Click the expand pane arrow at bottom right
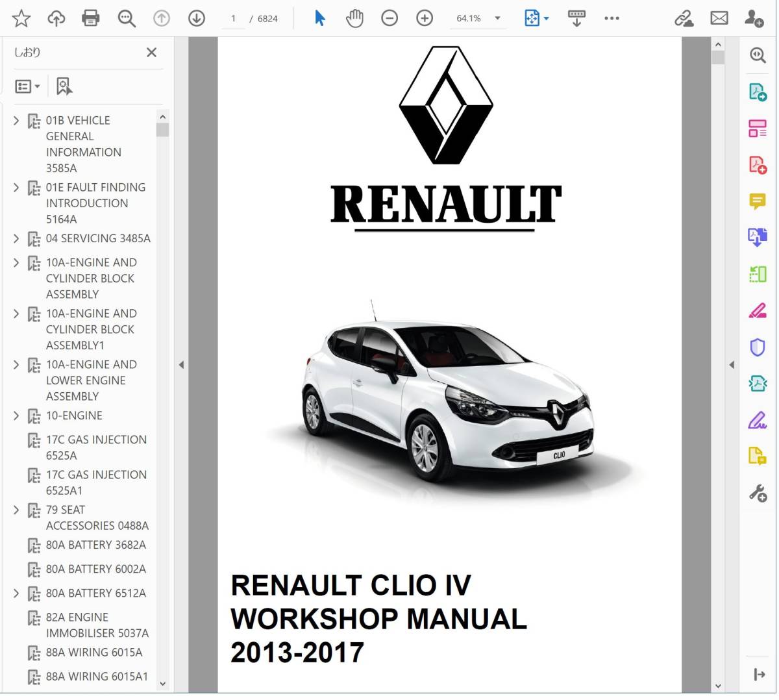Image resolution: width=779 pixels, height=700 pixels. [759, 675]
